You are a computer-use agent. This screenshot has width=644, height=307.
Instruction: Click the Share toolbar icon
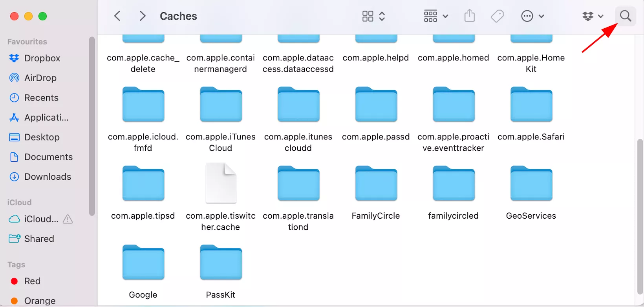(x=469, y=16)
